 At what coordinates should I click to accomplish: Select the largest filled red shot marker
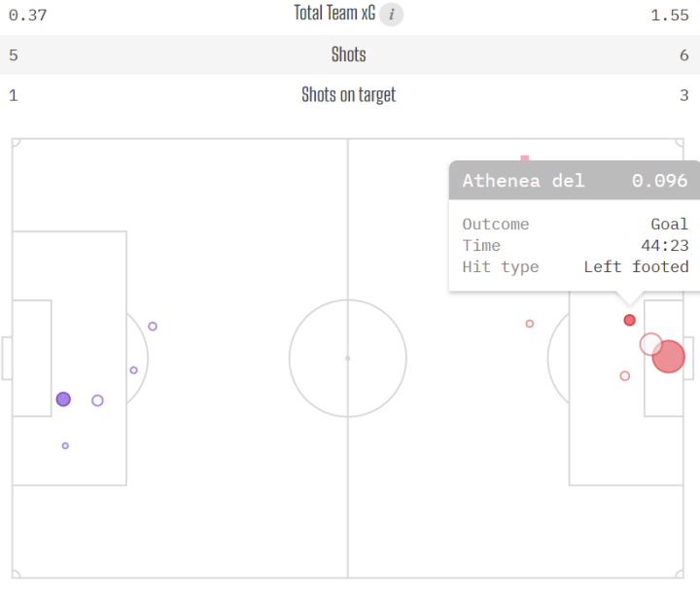(669, 357)
